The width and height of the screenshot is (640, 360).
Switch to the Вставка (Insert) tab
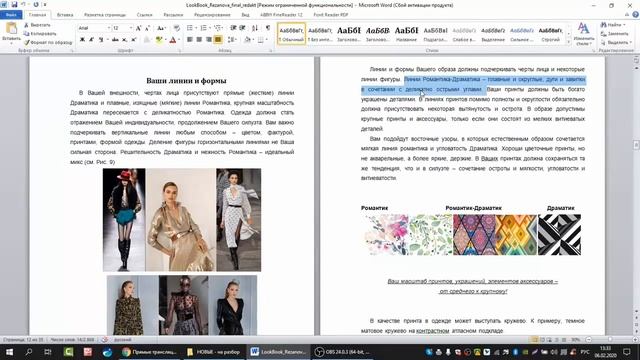pyautogui.click(x=65, y=15)
